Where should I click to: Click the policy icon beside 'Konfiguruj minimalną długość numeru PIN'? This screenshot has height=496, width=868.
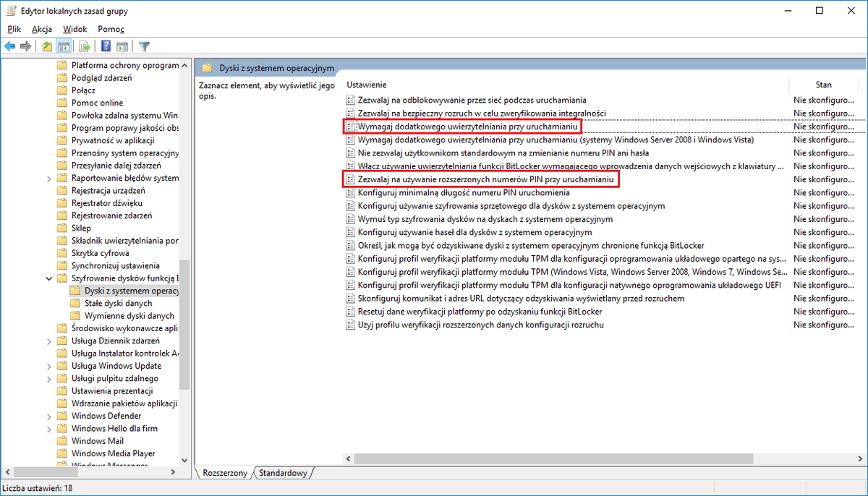pyautogui.click(x=351, y=193)
